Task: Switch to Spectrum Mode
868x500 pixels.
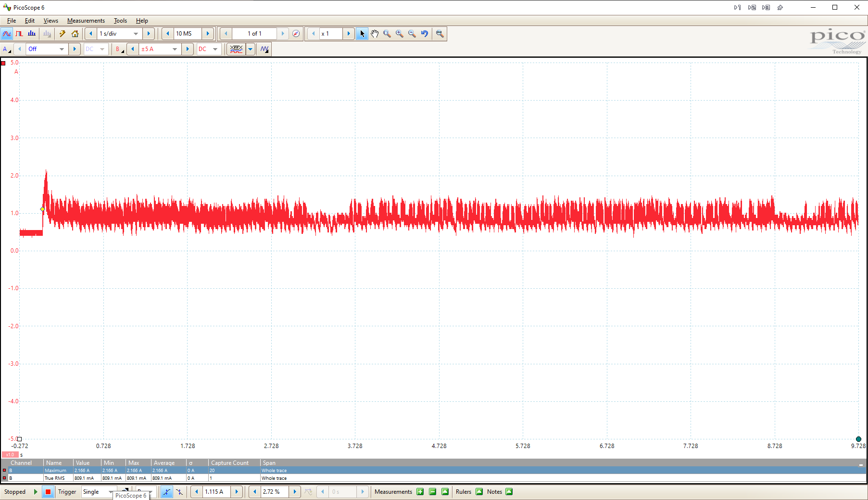Action: (x=32, y=34)
